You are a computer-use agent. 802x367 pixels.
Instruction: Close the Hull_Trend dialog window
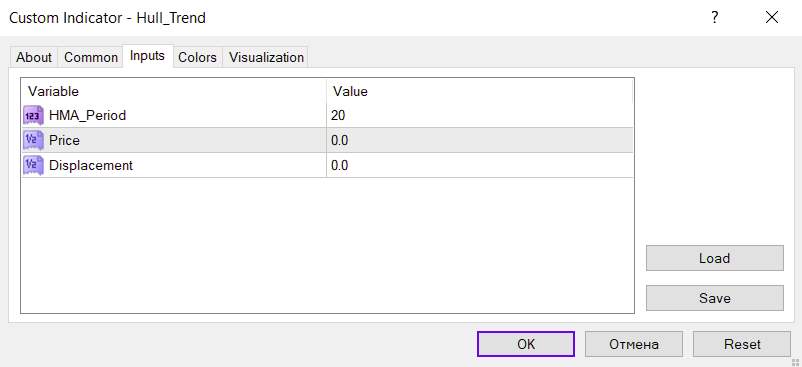(x=772, y=18)
